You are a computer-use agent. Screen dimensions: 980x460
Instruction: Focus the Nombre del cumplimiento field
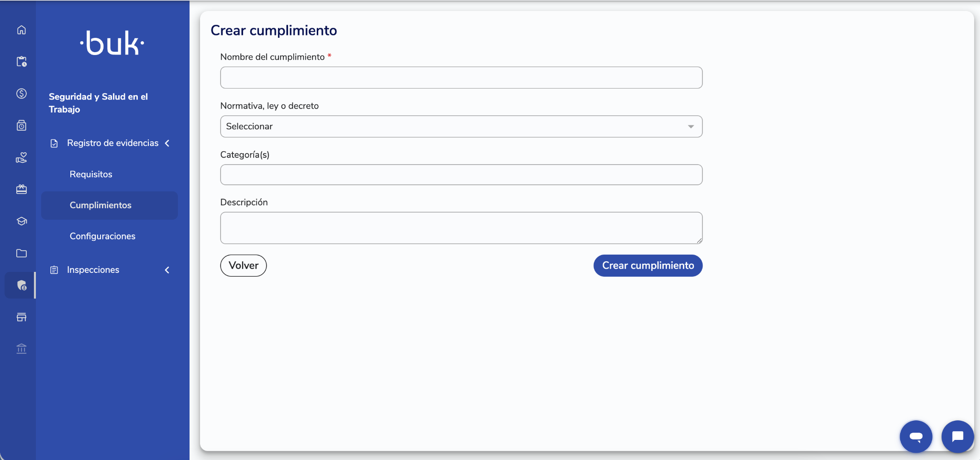coord(461,78)
